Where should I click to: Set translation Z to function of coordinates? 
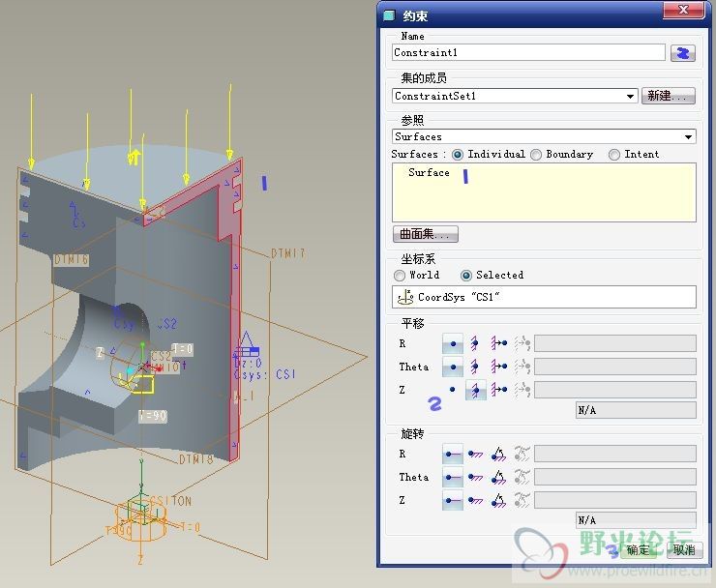522,390
